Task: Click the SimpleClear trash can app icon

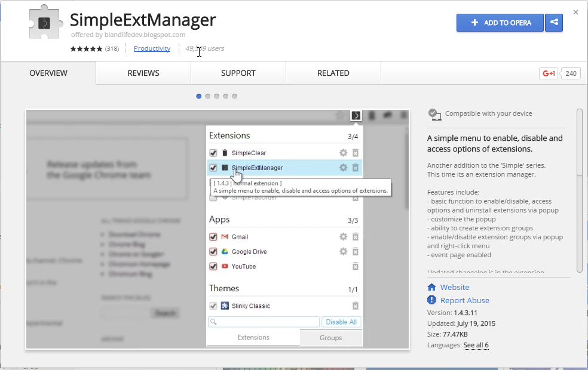Action: (225, 153)
